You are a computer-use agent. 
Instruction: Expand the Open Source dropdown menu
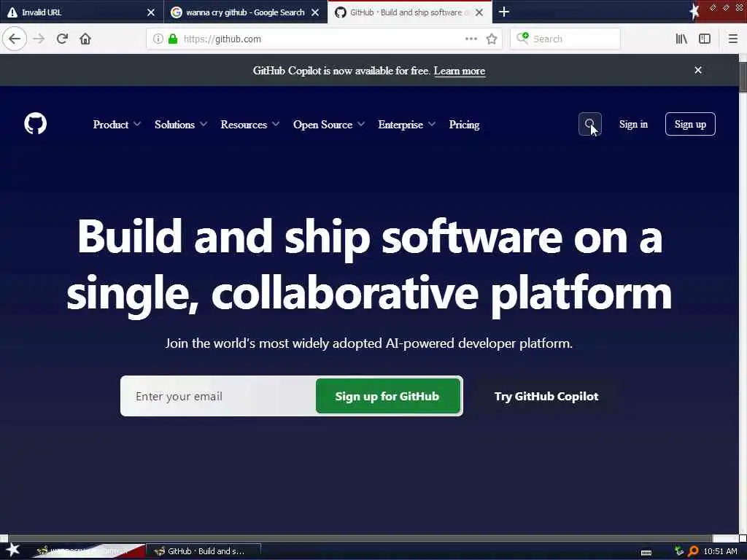click(329, 124)
